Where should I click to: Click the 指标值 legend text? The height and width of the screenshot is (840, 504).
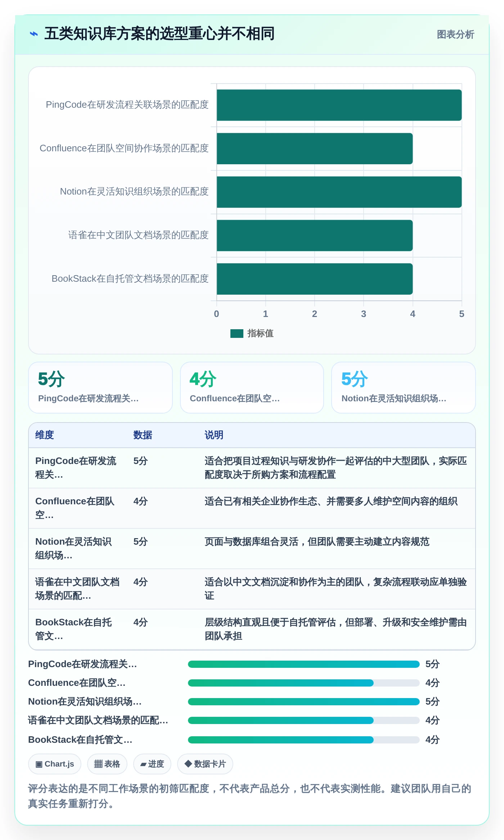pyautogui.click(x=260, y=334)
